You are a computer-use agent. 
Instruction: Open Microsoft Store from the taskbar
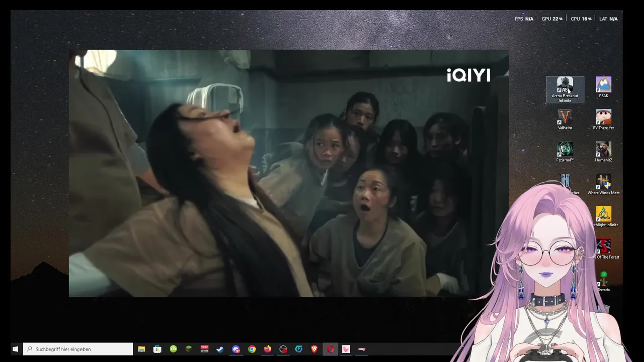tap(157, 349)
